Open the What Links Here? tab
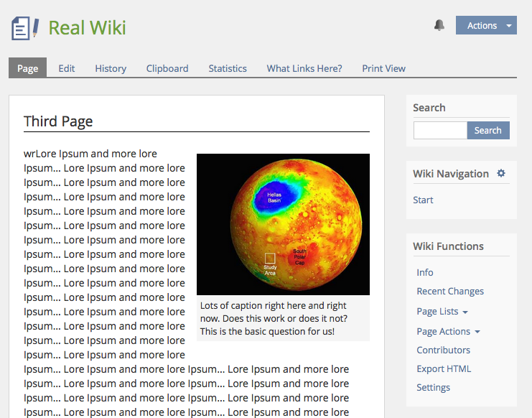Image resolution: width=532 pixels, height=418 pixels. [x=304, y=68]
